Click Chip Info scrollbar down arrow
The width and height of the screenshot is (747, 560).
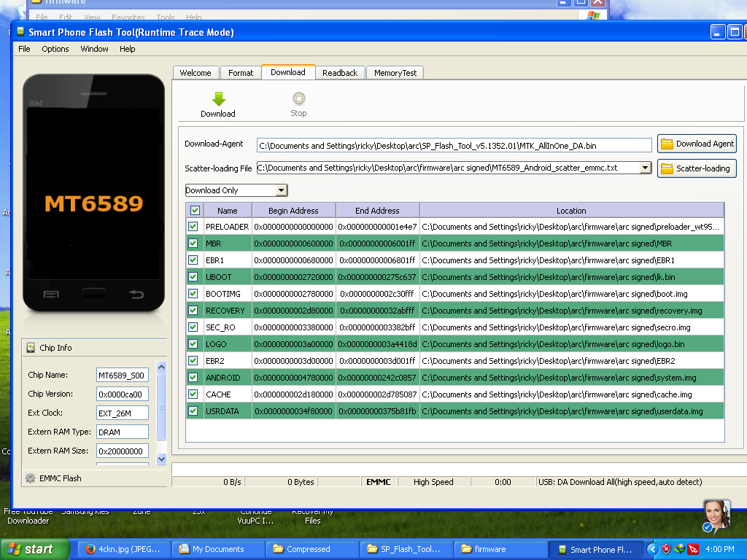[x=161, y=459]
